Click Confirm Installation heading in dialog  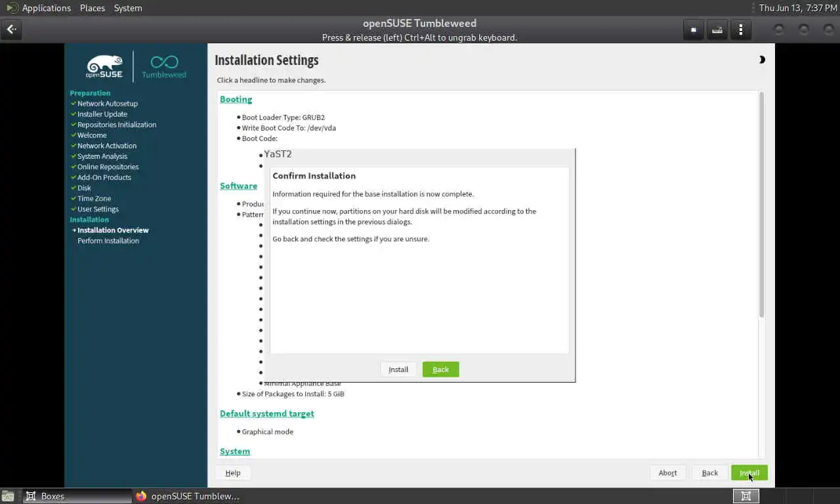pos(314,176)
